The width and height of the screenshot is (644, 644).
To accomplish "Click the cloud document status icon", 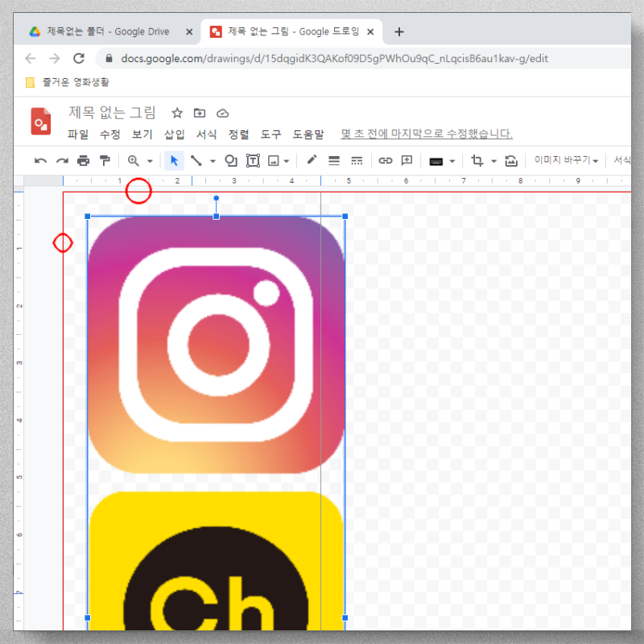I will click(x=223, y=114).
